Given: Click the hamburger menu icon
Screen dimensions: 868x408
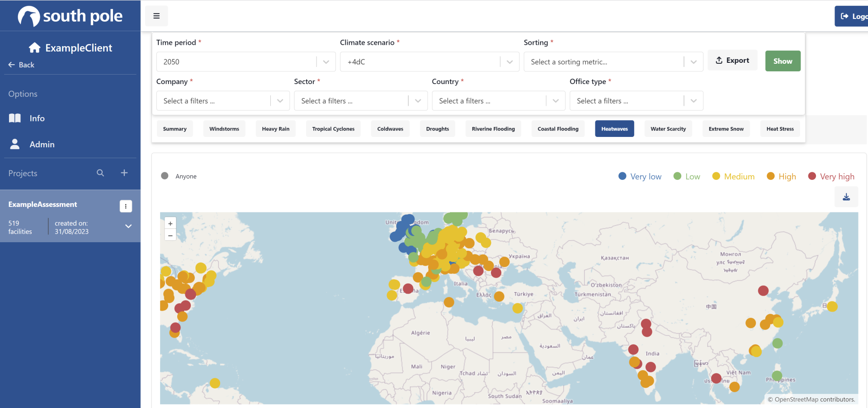Looking at the screenshot, I should pos(156,16).
